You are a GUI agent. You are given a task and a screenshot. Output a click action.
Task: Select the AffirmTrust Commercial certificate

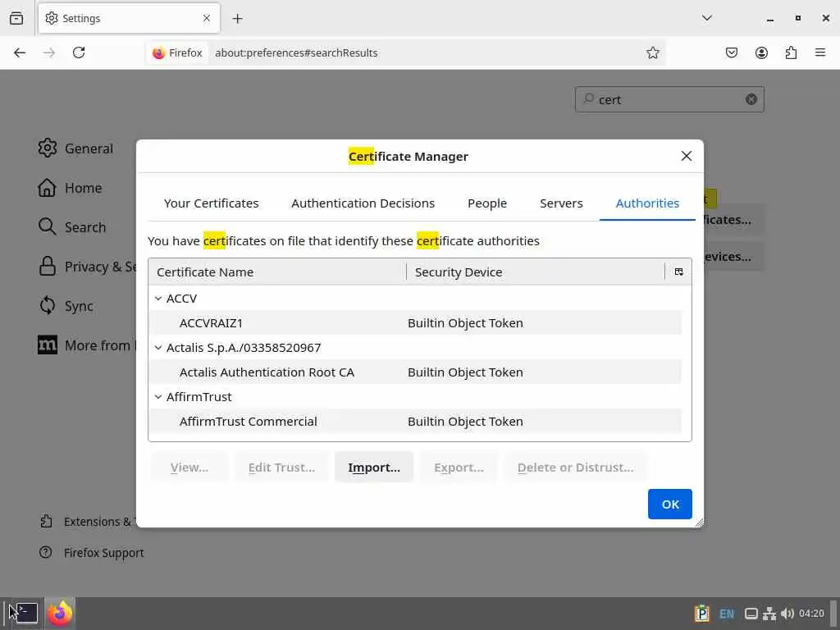[415, 422]
